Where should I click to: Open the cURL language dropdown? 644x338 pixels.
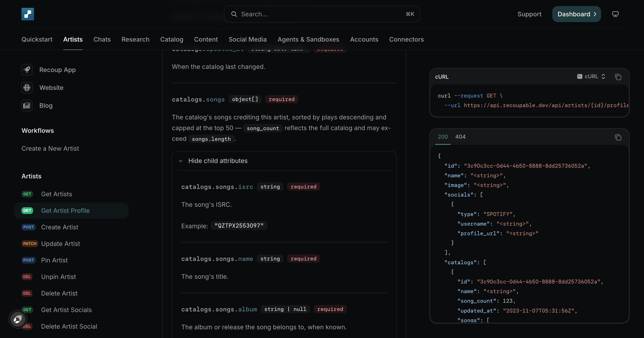(591, 76)
